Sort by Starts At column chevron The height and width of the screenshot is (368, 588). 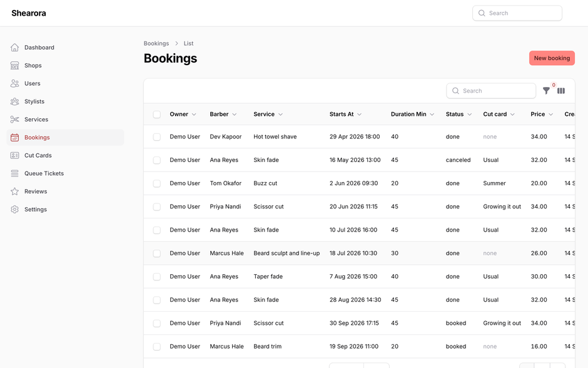pyautogui.click(x=359, y=115)
